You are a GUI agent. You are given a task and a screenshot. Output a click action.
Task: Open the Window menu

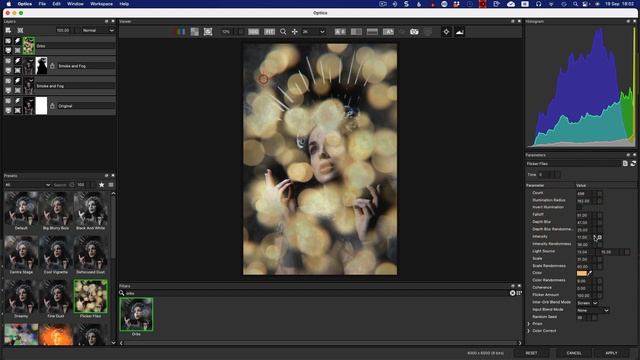click(75, 4)
